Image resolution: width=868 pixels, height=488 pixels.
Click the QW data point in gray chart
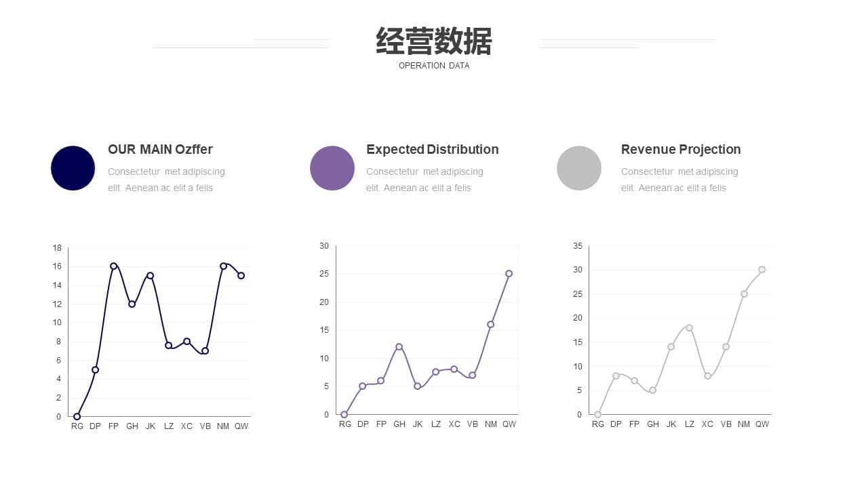click(x=762, y=270)
